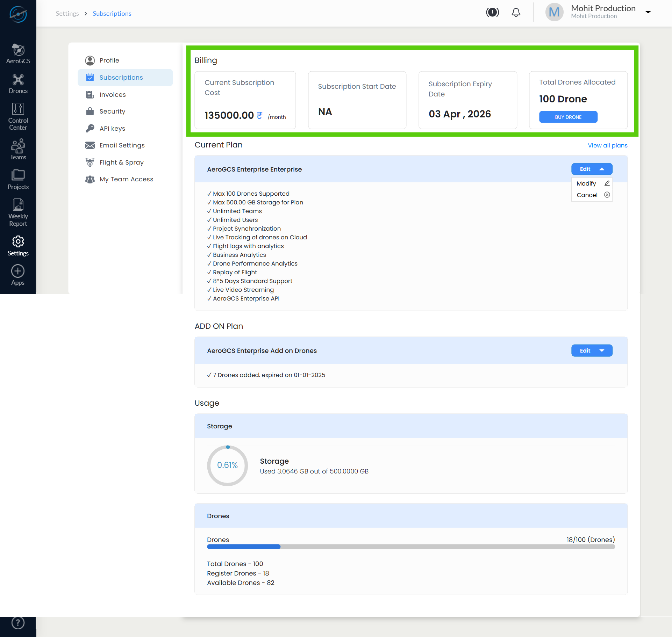Click the Flight & Spray drone icon

(90, 162)
